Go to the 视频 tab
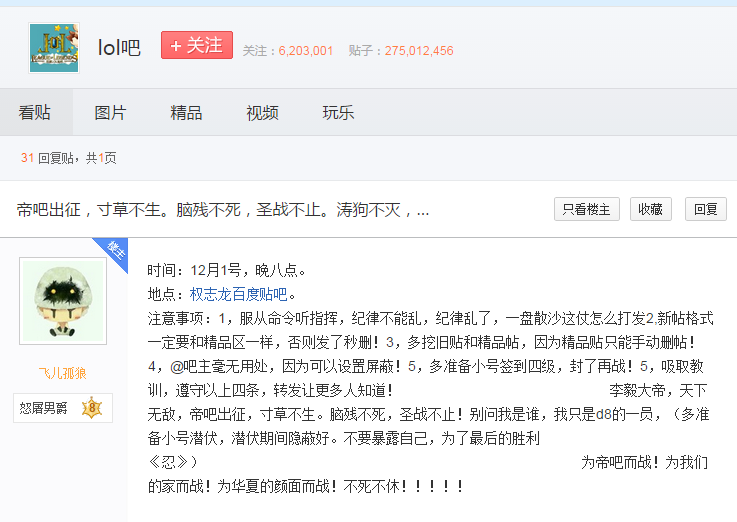This screenshot has width=737, height=522. click(x=262, y=113)
